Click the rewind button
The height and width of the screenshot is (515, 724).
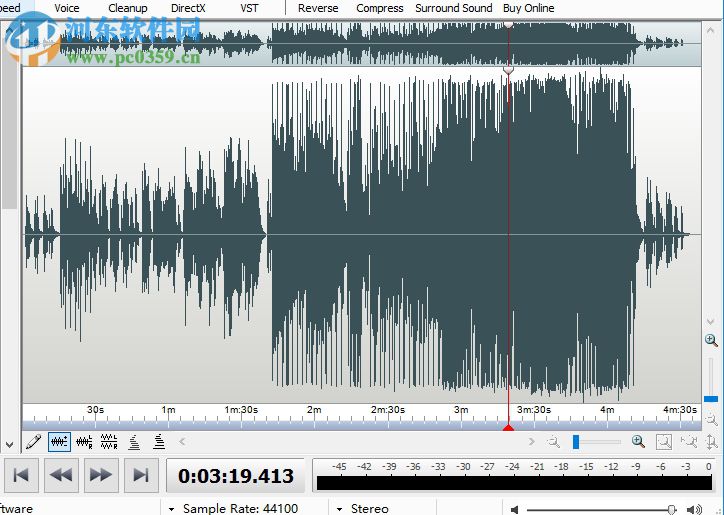tap(61, 475)
